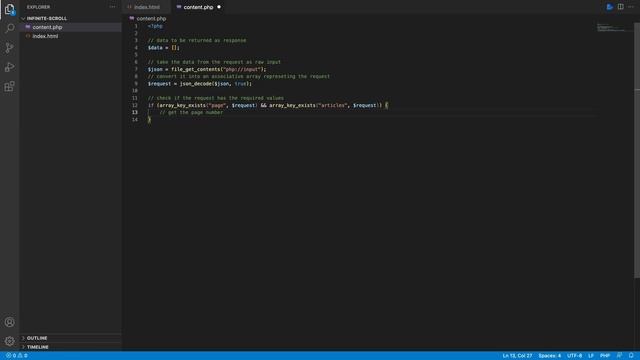
Task: Switch to the index.html editor tab
Action: (147, 7)
